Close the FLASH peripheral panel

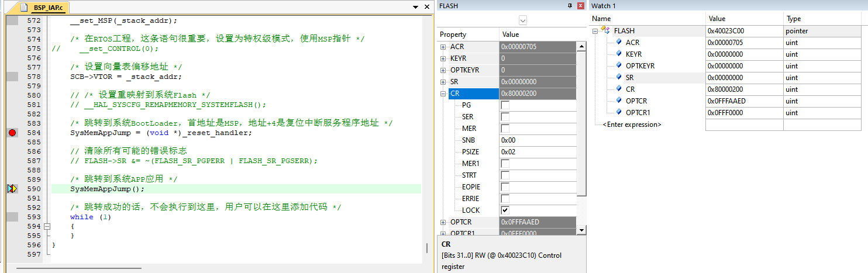[x=580, y=5]
